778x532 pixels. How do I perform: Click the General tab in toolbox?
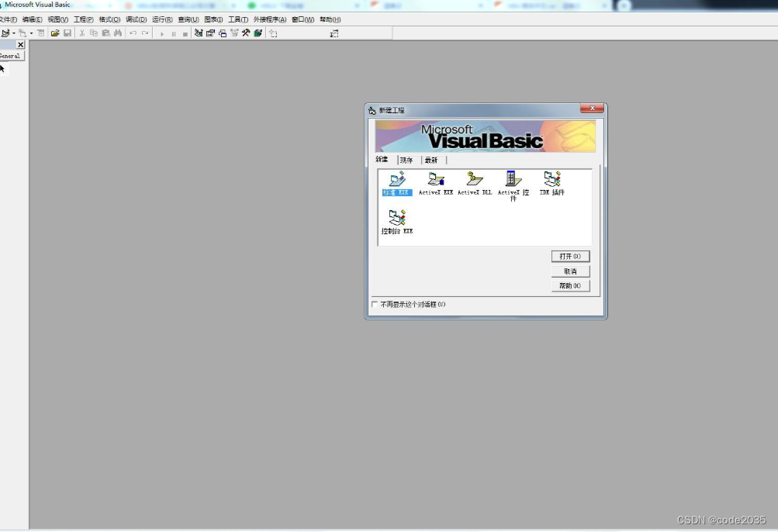(11, 56)
